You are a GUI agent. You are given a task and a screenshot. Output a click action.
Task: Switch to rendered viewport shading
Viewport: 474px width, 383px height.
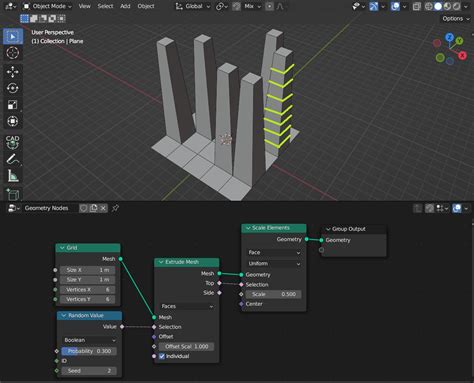(x=456, y=6)
